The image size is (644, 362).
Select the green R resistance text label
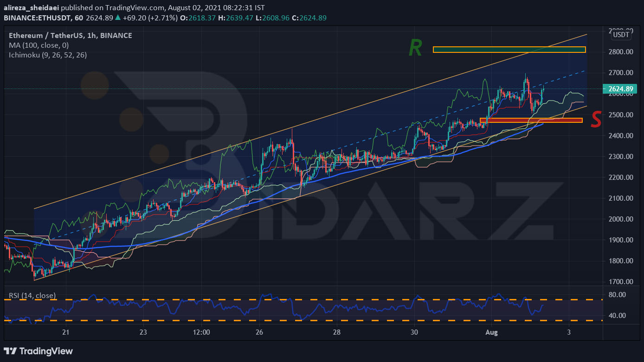415,49
